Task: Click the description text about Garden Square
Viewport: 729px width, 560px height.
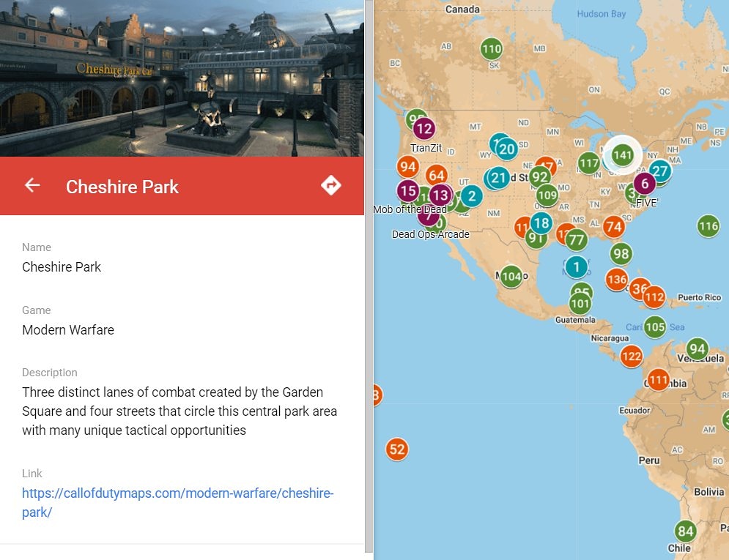Action: [x=180, y=411]
